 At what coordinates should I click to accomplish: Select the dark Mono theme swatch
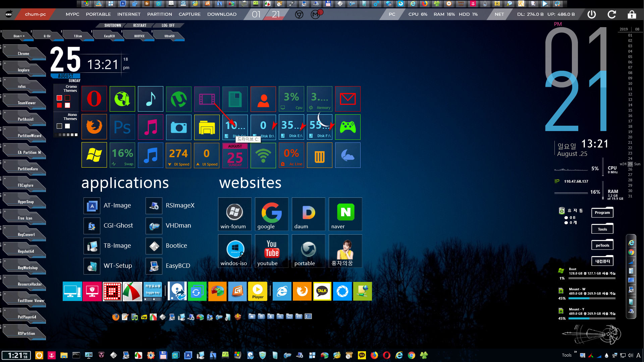(x=59, y=126)
